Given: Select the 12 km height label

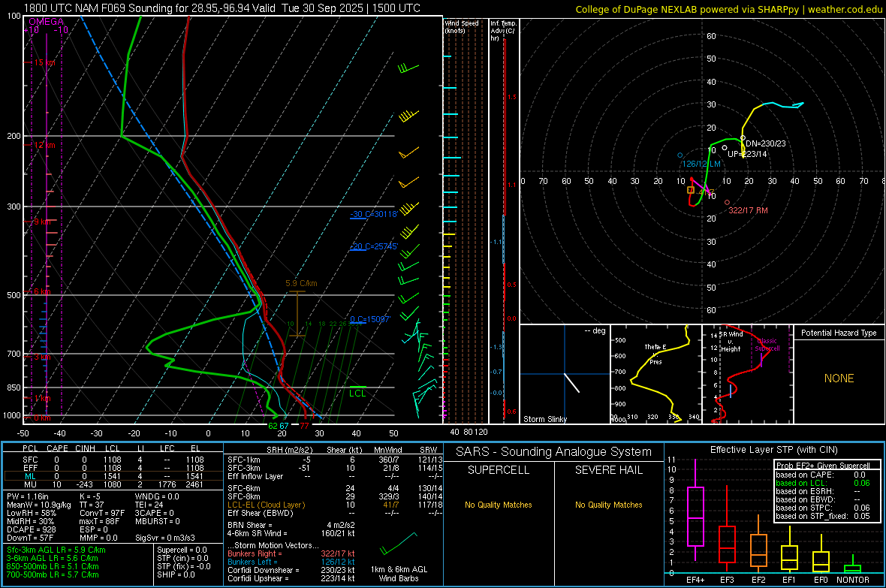Looking at the screenshot, I should [44, 145].
